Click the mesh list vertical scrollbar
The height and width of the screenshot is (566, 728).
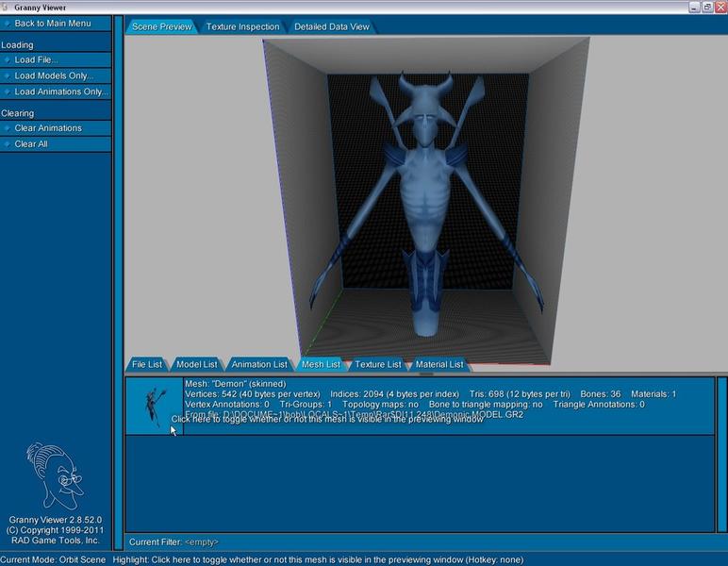tap(722, 454)
